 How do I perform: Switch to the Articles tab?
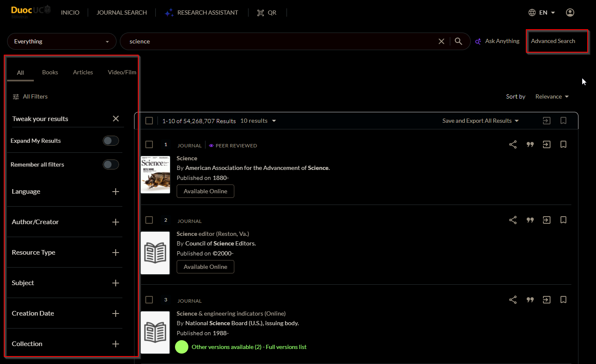click(x=83, y=72)
